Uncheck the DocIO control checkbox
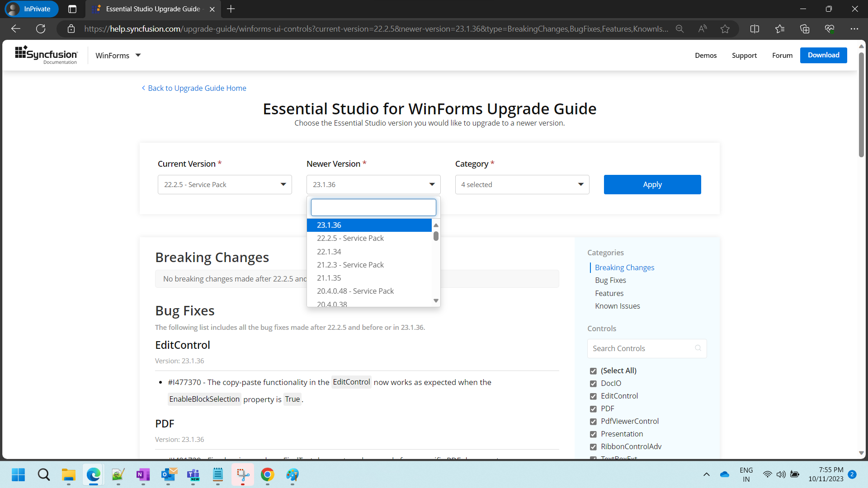The image size is (868, 488). pyautogui.click(x=593, y=384)
